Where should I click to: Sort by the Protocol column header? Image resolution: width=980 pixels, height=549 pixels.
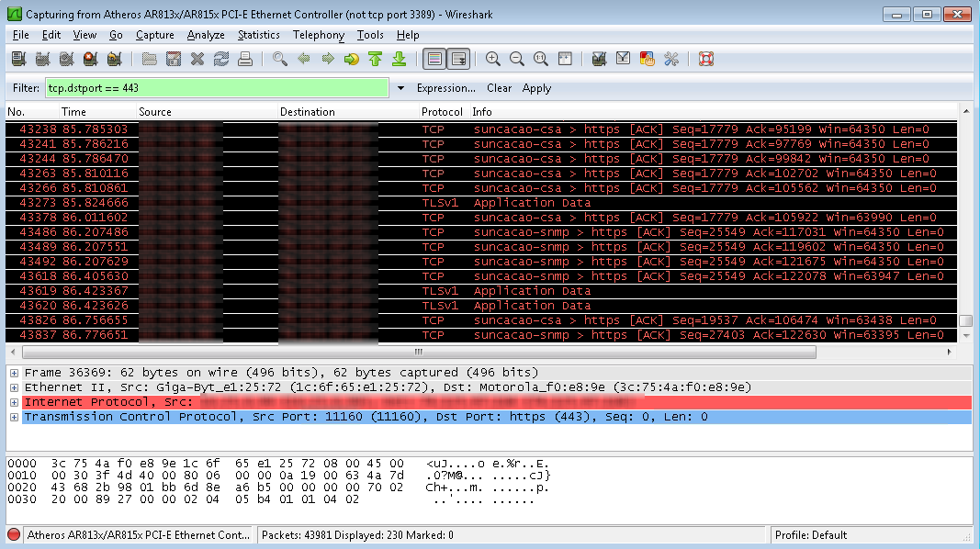pyautogui.click(x=444, y=112)
